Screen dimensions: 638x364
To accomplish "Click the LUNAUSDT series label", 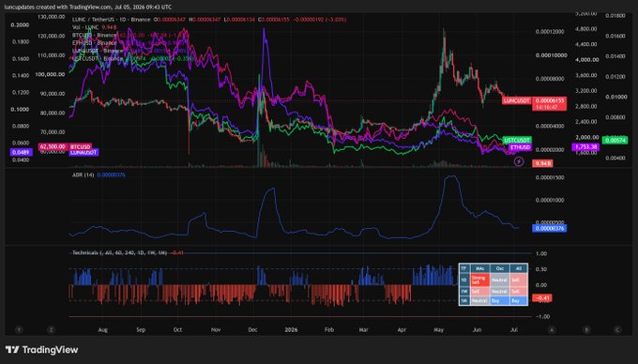I will click(x=84, y=153).
